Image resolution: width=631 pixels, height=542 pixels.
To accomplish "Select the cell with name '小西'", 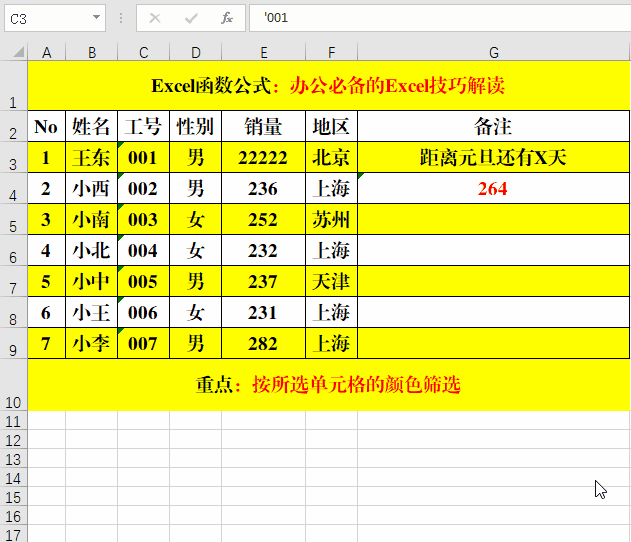I will (91, 188).
